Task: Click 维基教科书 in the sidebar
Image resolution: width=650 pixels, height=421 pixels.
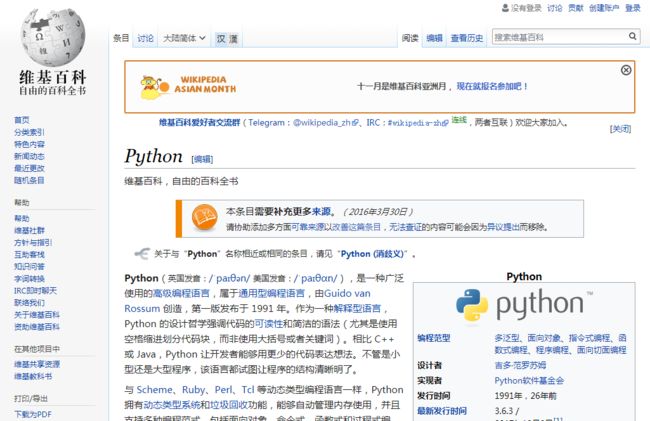Action: tap(33, 376)
